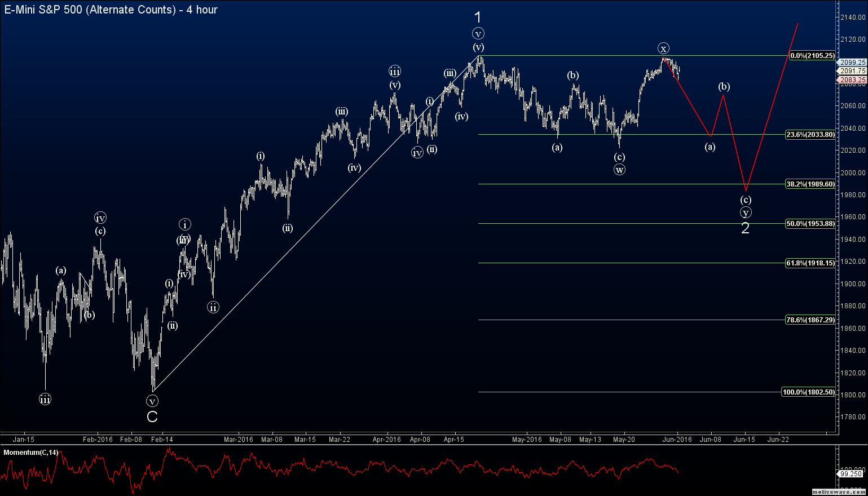The width and height of the screenshot is (868, 496).
Task: Select the 61.8%(1918.15) retracement label
Action: click(810, 263)
